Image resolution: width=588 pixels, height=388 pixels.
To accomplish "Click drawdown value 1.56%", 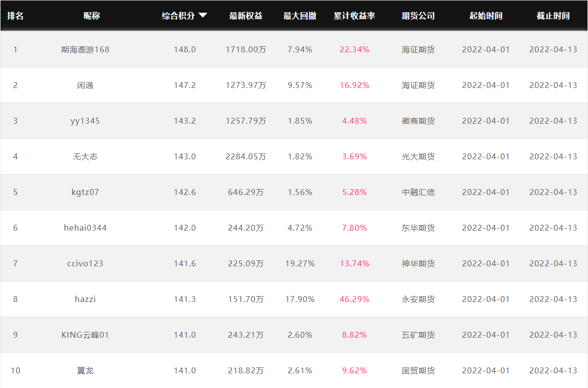I will pos(300,192).
